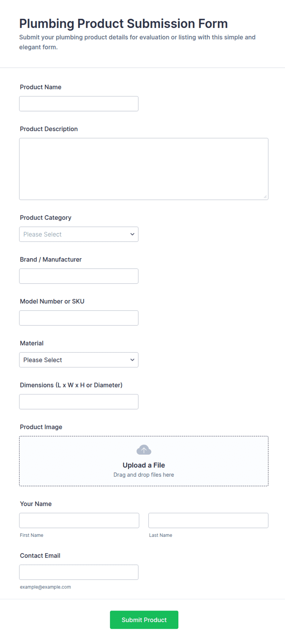Click the Product Category dropdown chevron
This screenshot has height=644, width=285.
132,234
